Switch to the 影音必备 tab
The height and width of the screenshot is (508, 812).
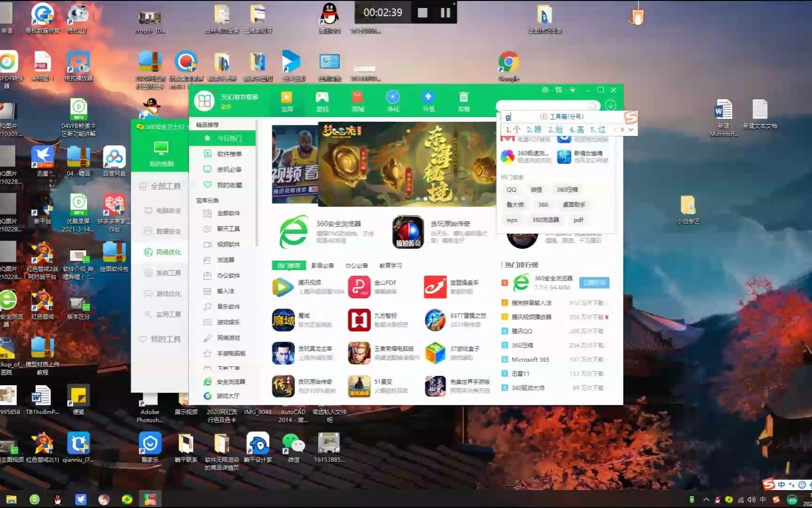(322, 265)
